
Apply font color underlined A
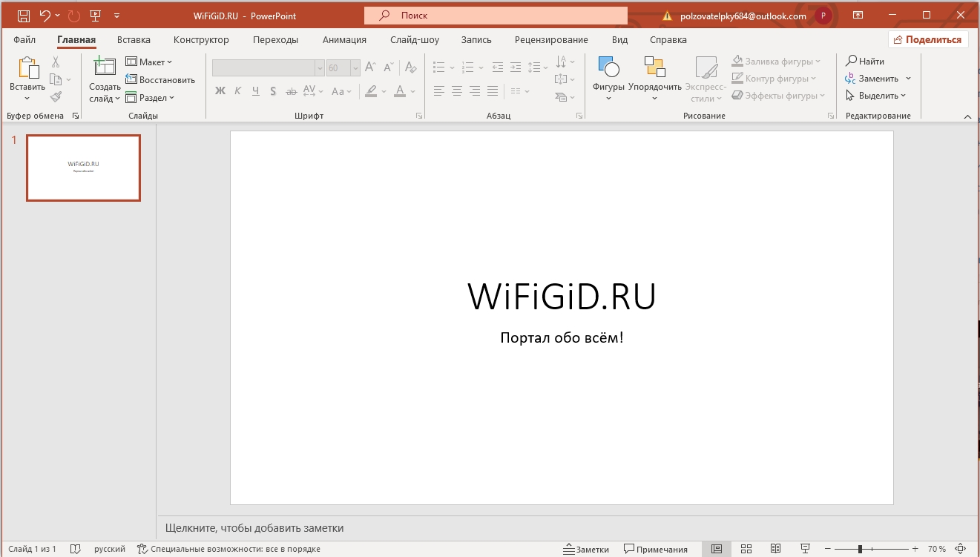point(400,91)
